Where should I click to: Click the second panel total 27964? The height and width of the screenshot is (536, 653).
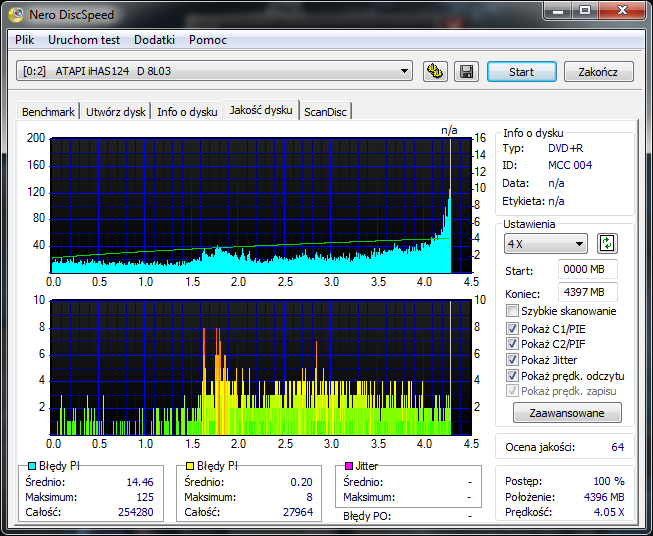(x=298, y=512)
